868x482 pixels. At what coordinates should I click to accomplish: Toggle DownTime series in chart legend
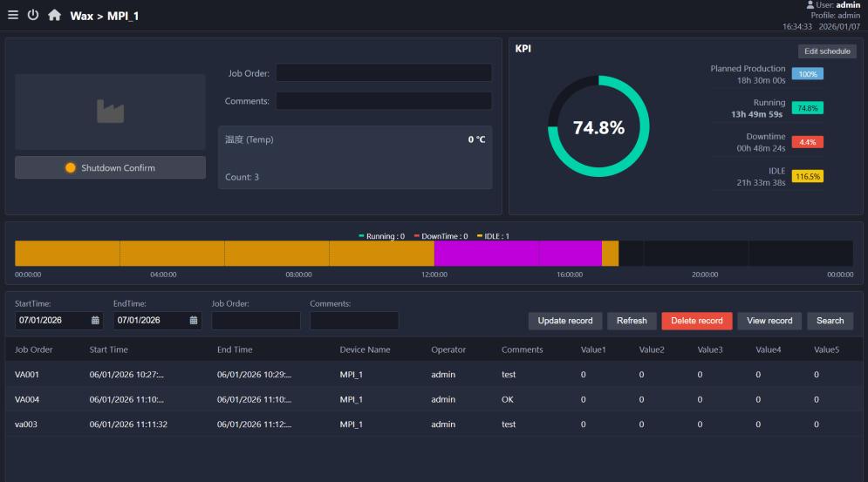pos(441,236)
